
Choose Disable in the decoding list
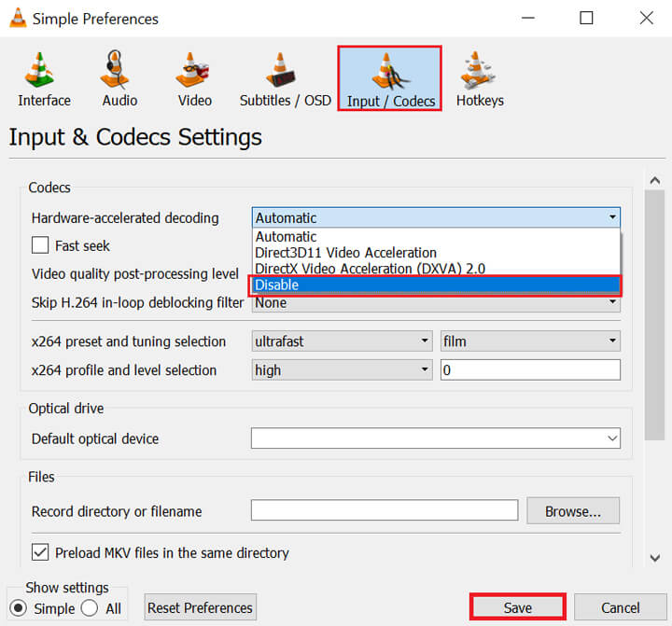(436, 285)
